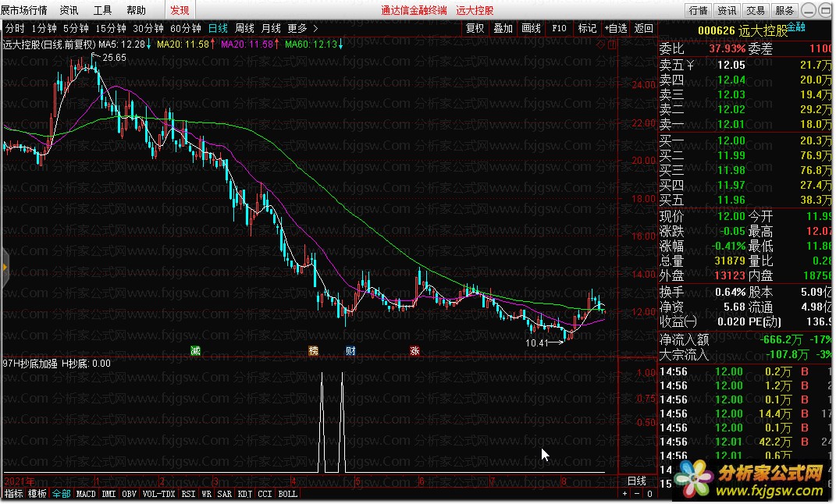Screen dimensions: 836x504
Task: Switch indicator to SAR
Action: (x=225, y=494)
